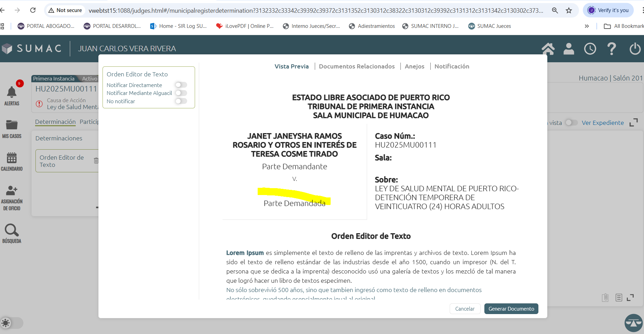644x334 pixels.
Task: Click the help question mark icon
Action: 611,49
